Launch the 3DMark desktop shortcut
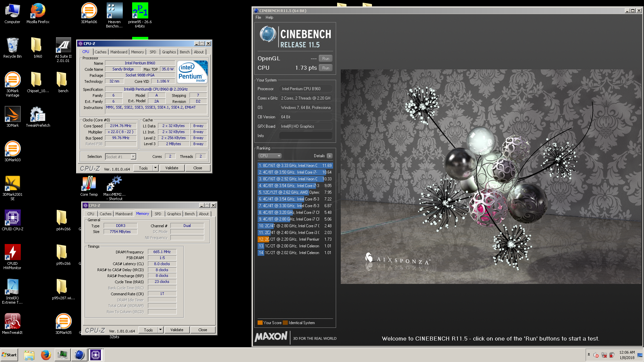The height and width of the screenshot is (362, 644). click(12, 117)
